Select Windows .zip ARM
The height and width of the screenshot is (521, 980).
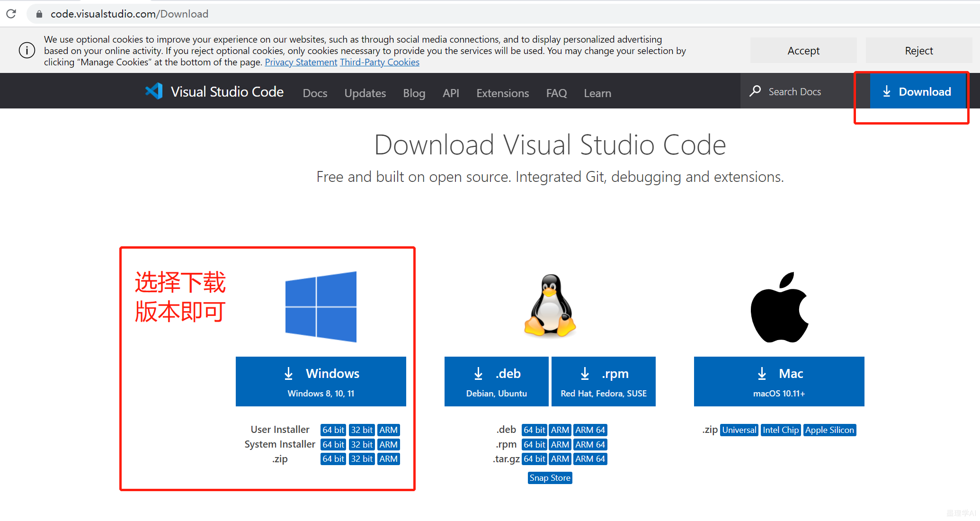tap(389, 459)
